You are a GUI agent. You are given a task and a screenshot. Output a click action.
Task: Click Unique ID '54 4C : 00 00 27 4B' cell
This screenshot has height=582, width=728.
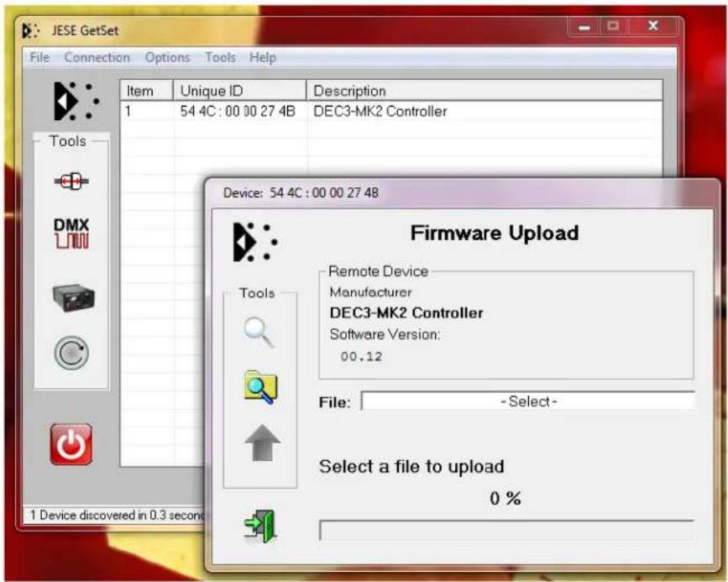238,112
